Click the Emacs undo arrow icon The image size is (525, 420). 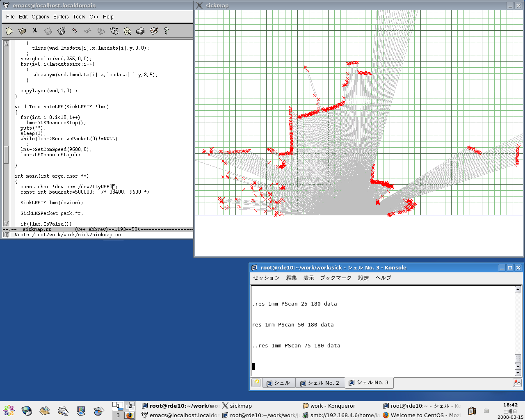click(x=74, y=31)
